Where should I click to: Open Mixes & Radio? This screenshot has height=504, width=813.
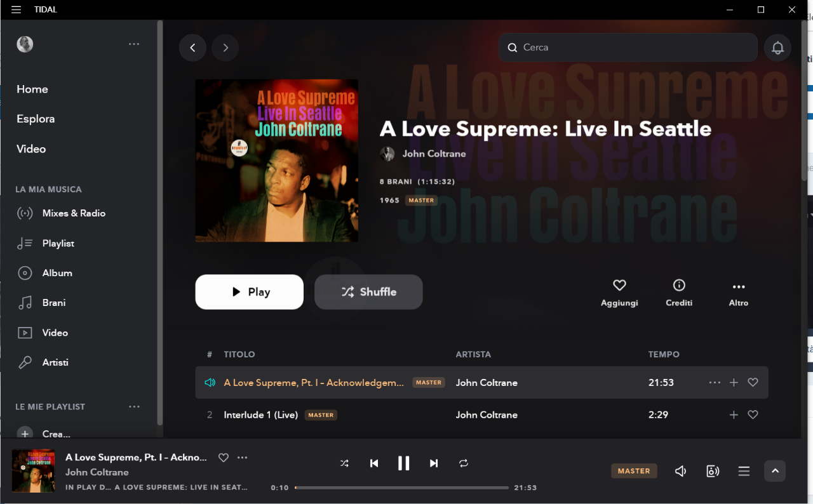[74, 213]
